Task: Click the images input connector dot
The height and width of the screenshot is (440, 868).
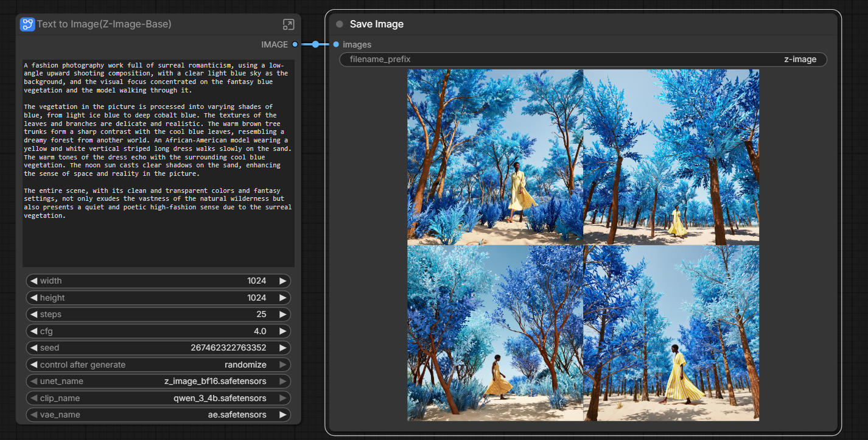Action: coord(336,44)
